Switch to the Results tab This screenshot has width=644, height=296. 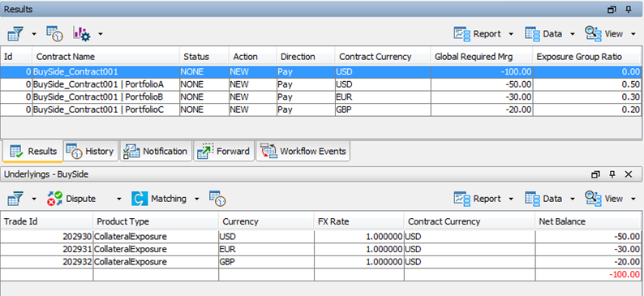pyautogui.click(x=33, y=152)
